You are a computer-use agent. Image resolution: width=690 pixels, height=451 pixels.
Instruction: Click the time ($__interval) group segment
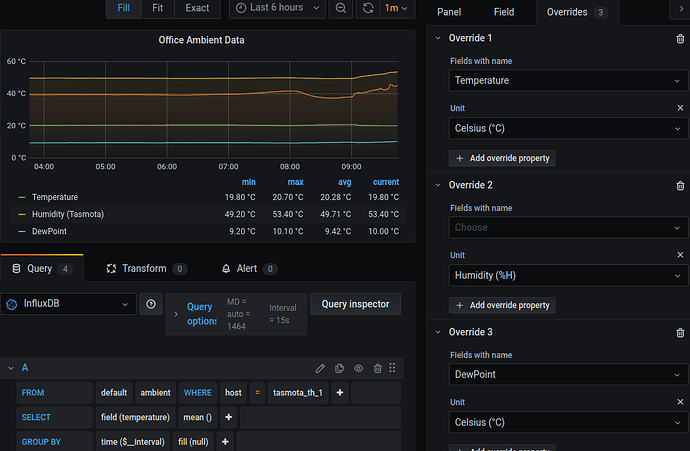133,441
